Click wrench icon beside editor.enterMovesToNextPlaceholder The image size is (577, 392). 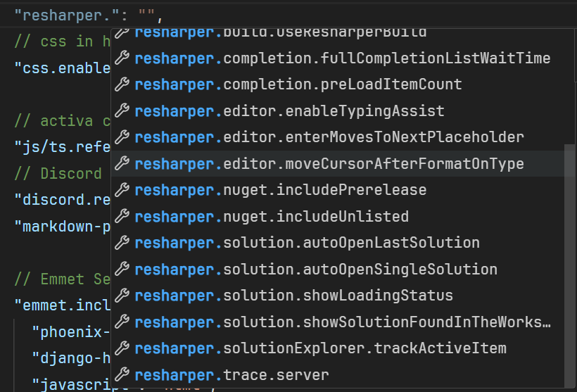(122, 137)
